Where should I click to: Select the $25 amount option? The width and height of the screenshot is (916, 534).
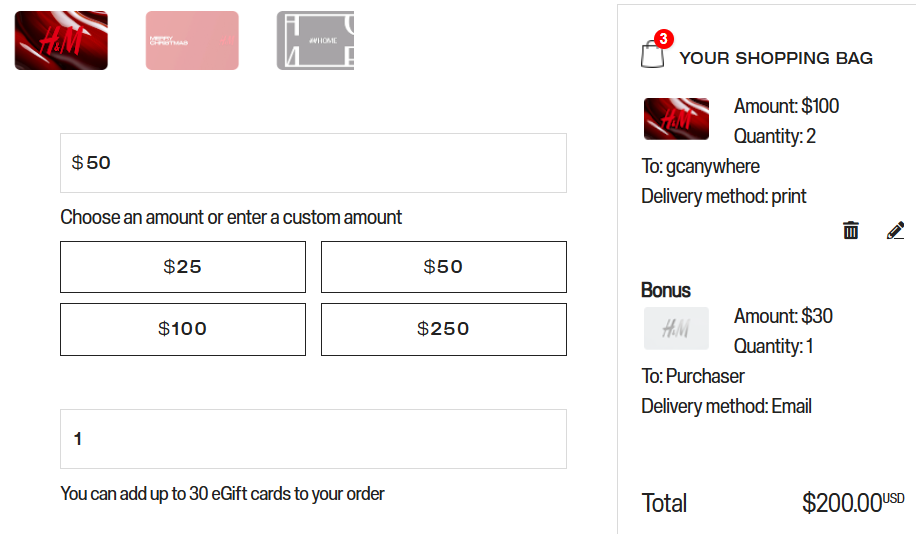pyautogui.click(x=183, y=267)
